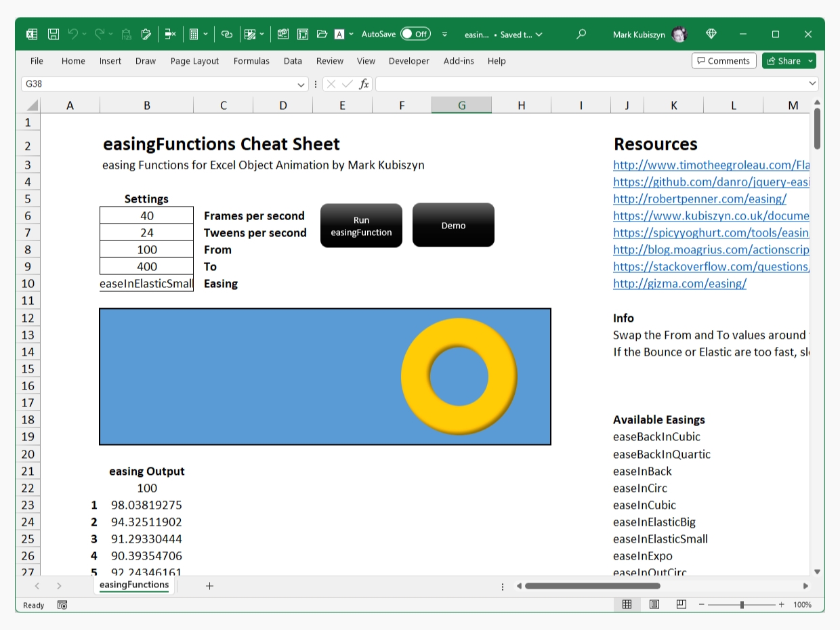Open the gizma.com/easing hyperlink
The image size is (840, 630).
click(x=679, y=284)
